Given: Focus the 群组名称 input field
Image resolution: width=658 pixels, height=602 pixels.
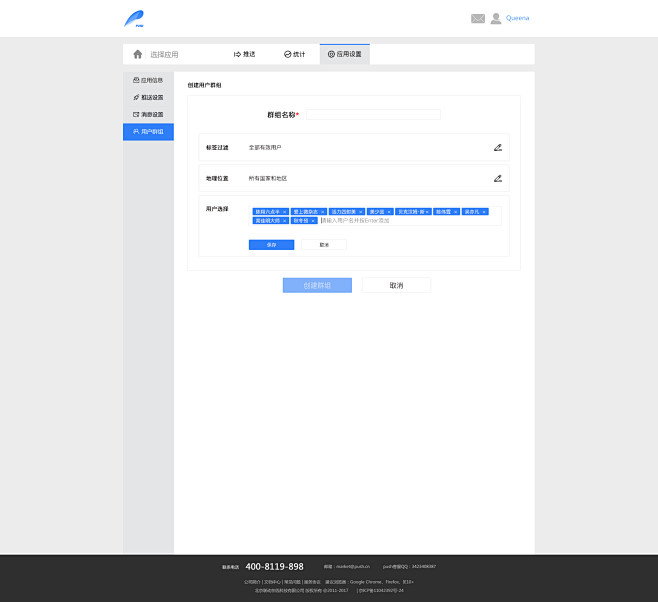Looking at the screenshot, I should [x=372, y=115].
